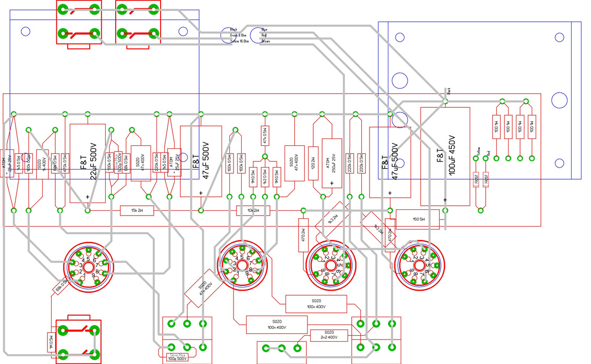Click the diagonal SOZO 47n 400V capacitor
This screenshot has height=364, width=591.
(x=204, y=288)
